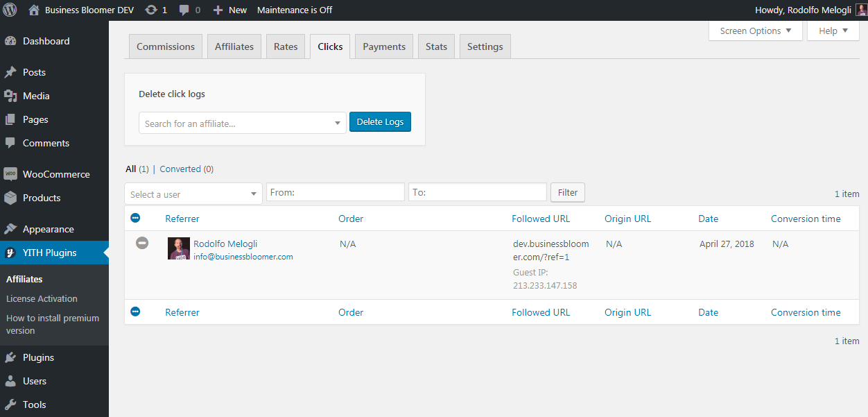This screenshot has height=417, width=868.
Task: Focus the To date field
Action: [x=478, y=192]
